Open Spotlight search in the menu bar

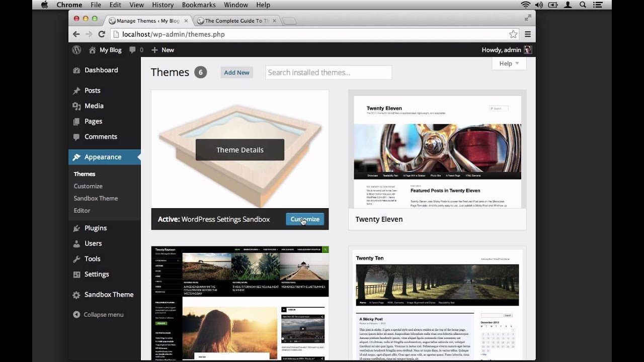(583, 5)
